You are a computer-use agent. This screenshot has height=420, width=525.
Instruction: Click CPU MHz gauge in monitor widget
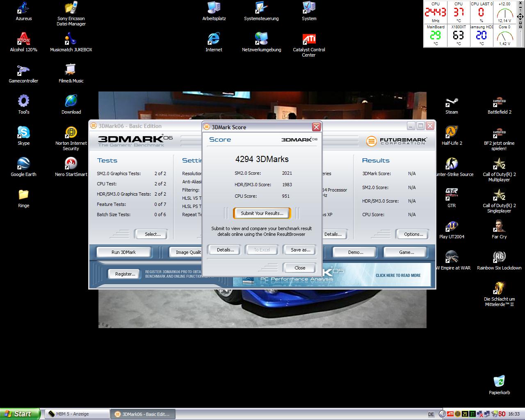point(435,12)
